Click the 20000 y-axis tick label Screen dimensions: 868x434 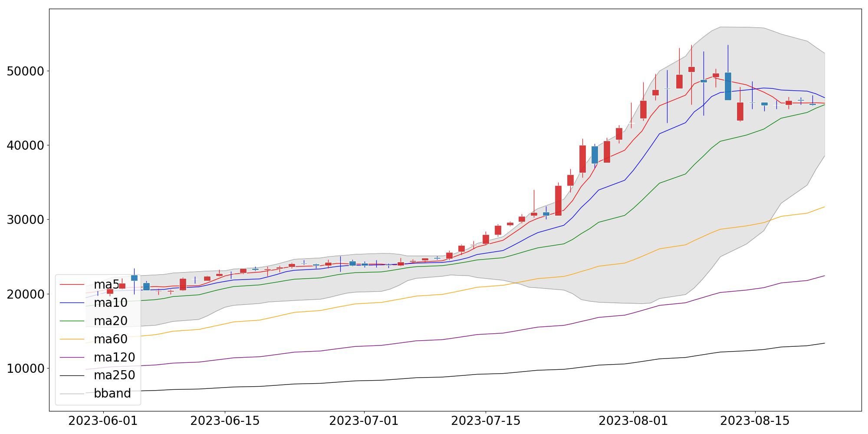pos(26,294)
